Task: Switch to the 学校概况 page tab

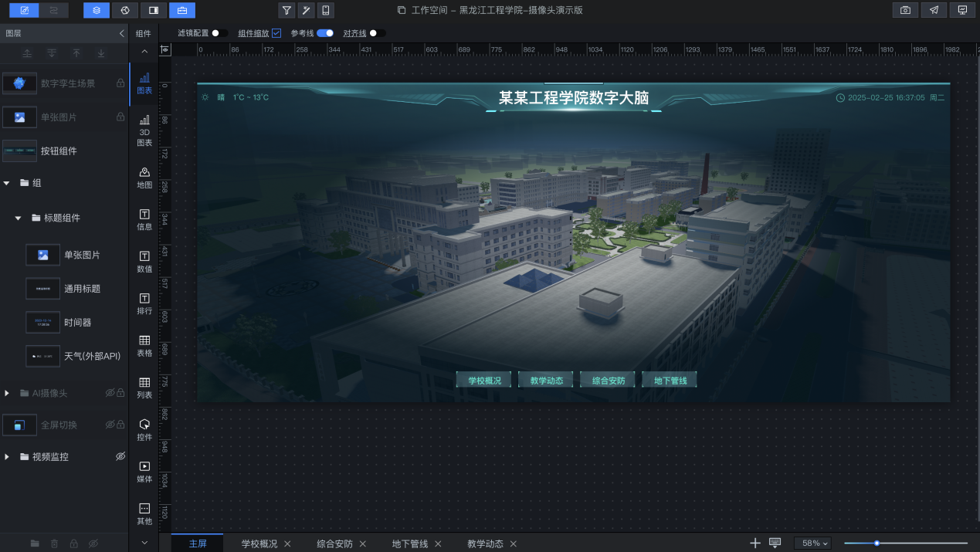Action: [259, 544]
